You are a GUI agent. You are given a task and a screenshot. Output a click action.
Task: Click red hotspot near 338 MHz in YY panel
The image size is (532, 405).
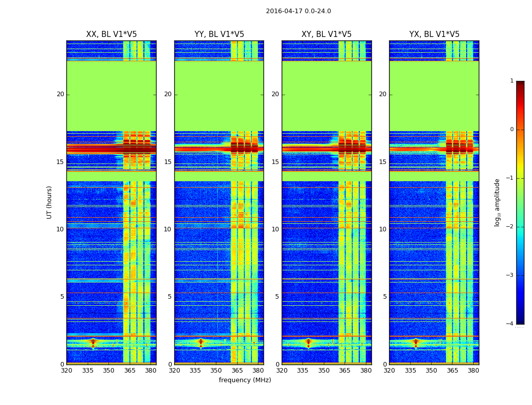click(201, 342)
